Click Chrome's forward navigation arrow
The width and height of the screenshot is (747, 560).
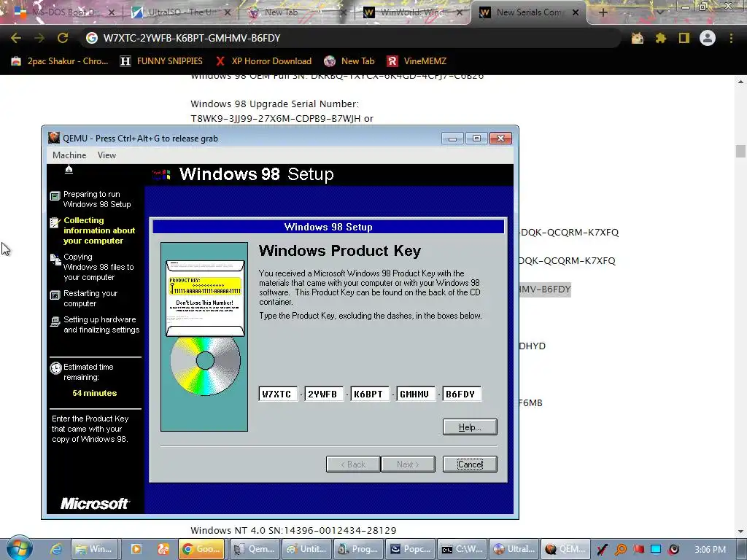[39, 38]
